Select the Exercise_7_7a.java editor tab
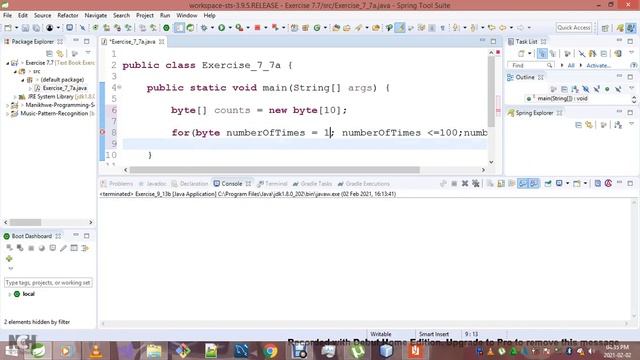 [x=133, y=42]
